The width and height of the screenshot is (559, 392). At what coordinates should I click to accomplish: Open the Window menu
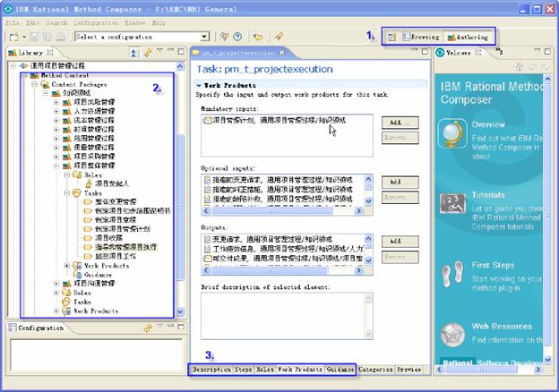pos(134,22)
